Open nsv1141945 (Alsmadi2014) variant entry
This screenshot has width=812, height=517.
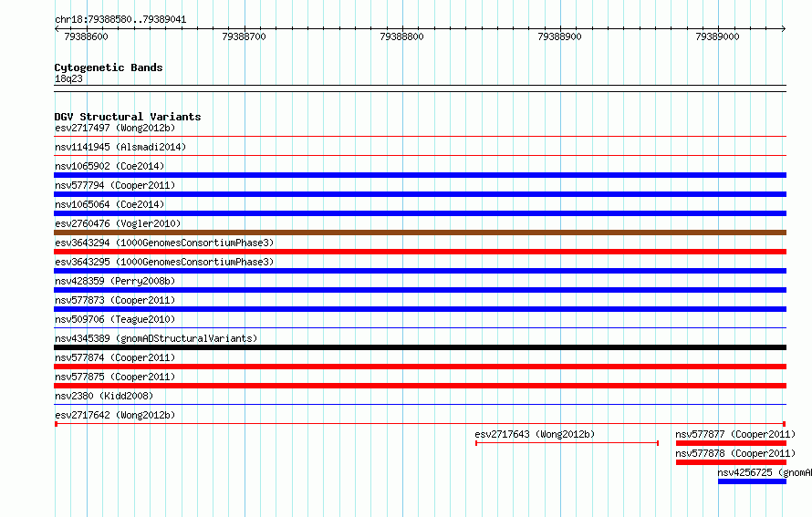click(120, 147)
